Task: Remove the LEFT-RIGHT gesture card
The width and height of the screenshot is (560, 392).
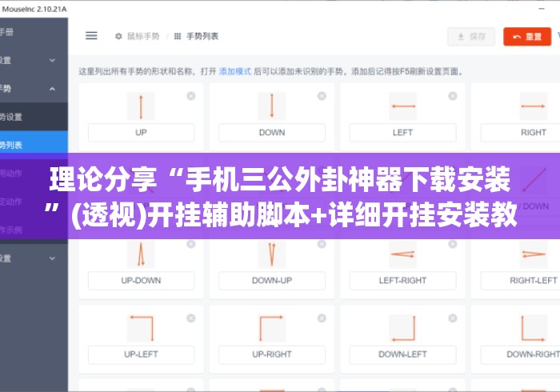Action: tap(453, 244)
